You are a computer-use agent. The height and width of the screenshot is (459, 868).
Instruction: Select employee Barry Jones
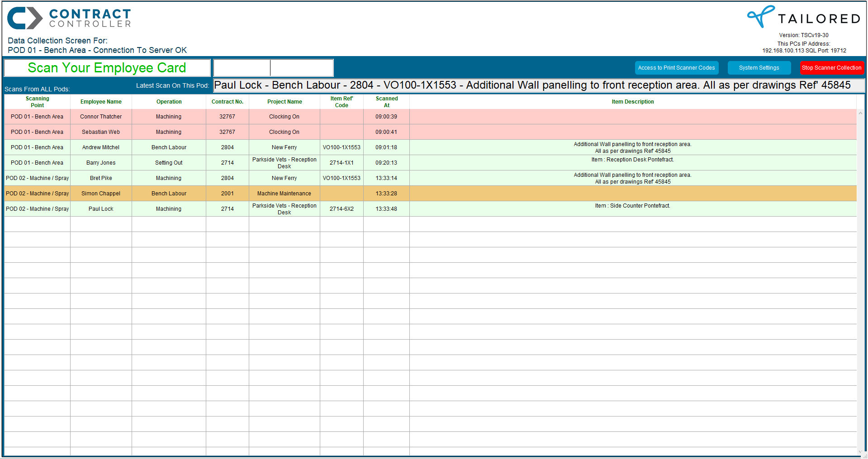[101, 163]
